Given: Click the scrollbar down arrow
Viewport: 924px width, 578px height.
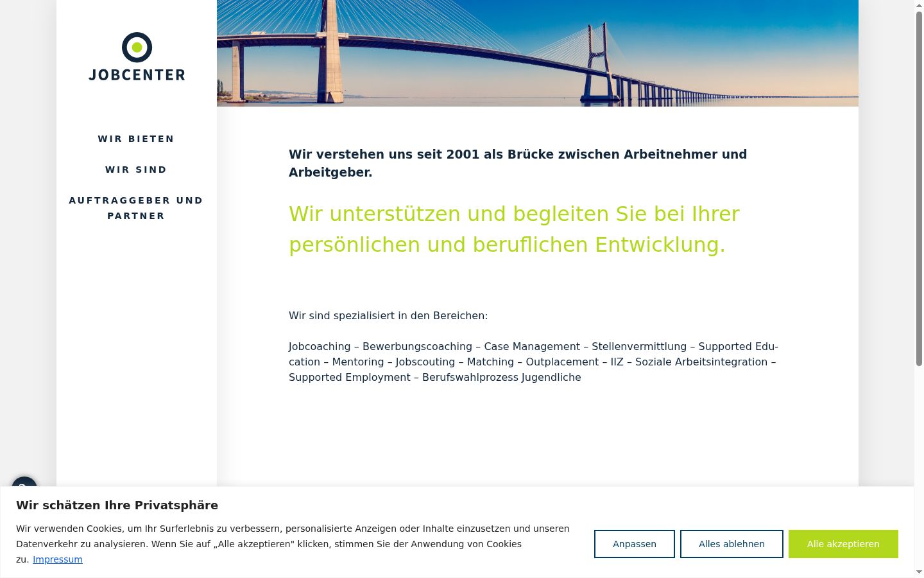Looking at the screenshot, I should click(x=919, y=572).
